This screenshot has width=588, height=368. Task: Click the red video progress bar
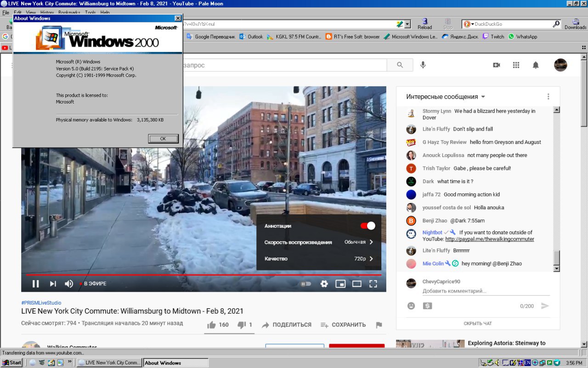pyautogui.click(x=204, y=275)
